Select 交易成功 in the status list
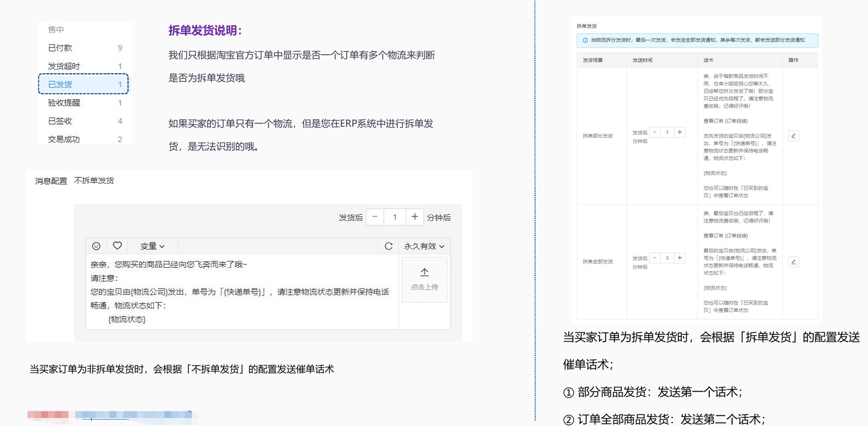Screen dimensions: 868x426 click(x=85, y=139)
